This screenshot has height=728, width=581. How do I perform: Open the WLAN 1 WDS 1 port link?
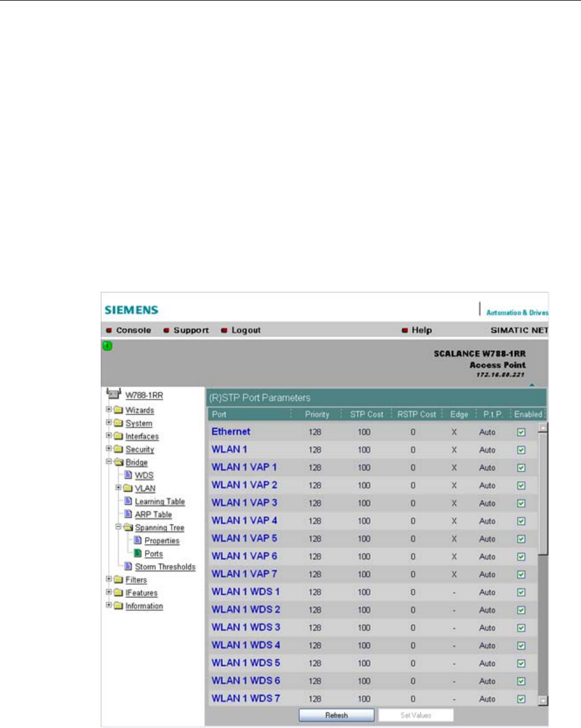coord(246,591)
